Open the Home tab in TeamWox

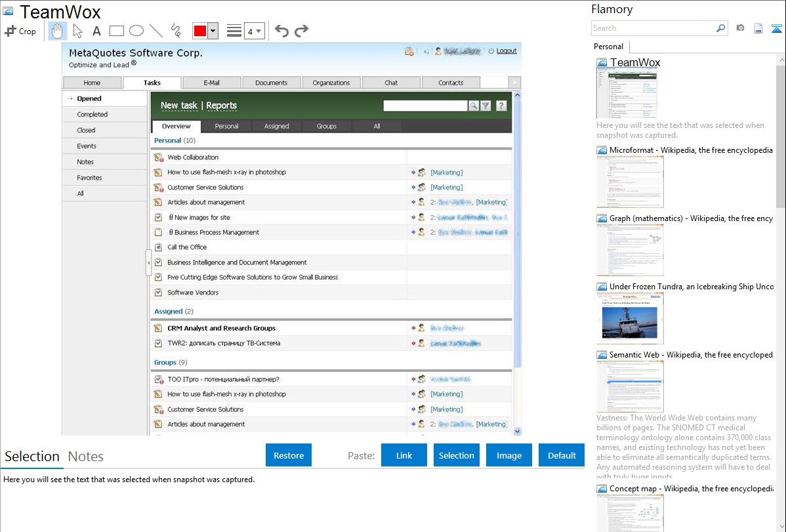point(93,83)
